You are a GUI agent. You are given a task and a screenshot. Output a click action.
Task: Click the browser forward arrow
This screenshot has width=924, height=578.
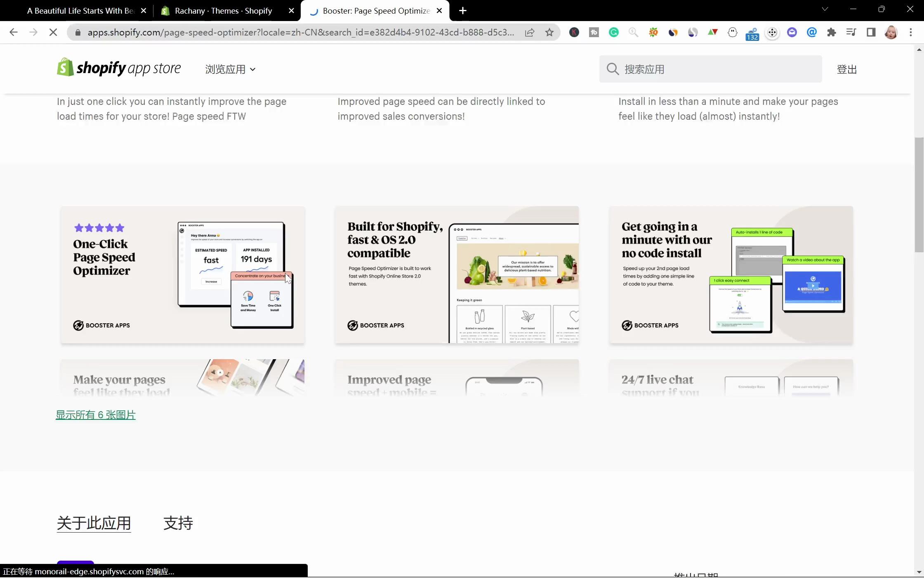(33, 32)
